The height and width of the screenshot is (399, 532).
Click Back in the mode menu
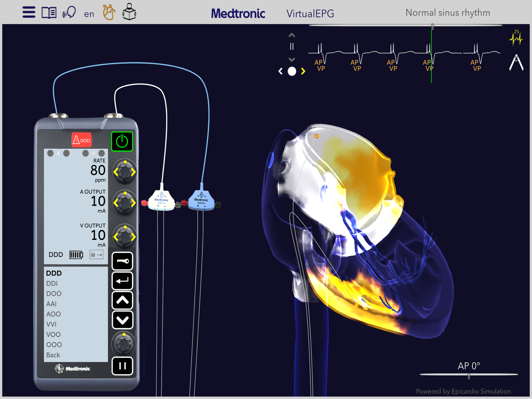click(x=53, y=355)
